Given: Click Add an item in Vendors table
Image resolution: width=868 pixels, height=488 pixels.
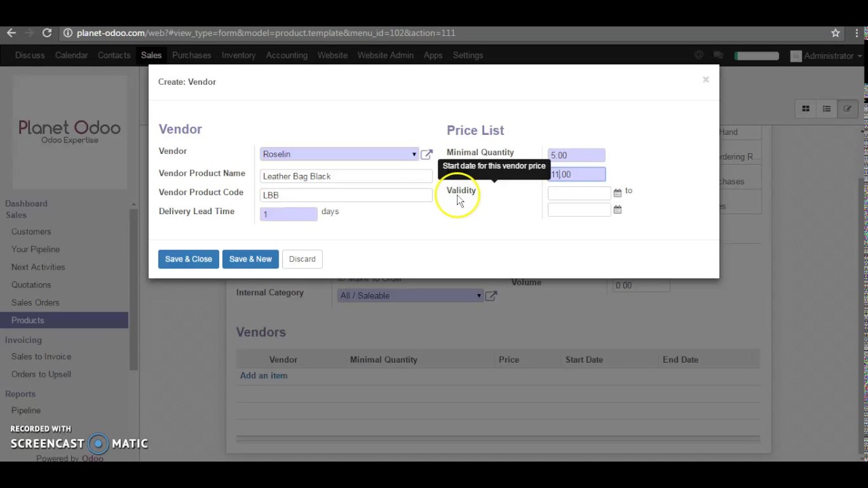Looking at the screenshot, I should [x=264, y=375].
